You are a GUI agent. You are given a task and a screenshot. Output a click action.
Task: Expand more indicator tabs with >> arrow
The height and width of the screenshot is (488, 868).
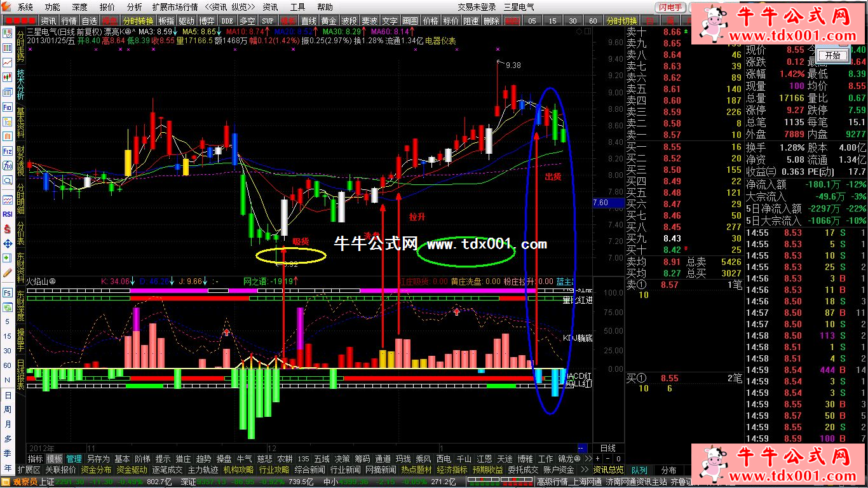(588, 458)
